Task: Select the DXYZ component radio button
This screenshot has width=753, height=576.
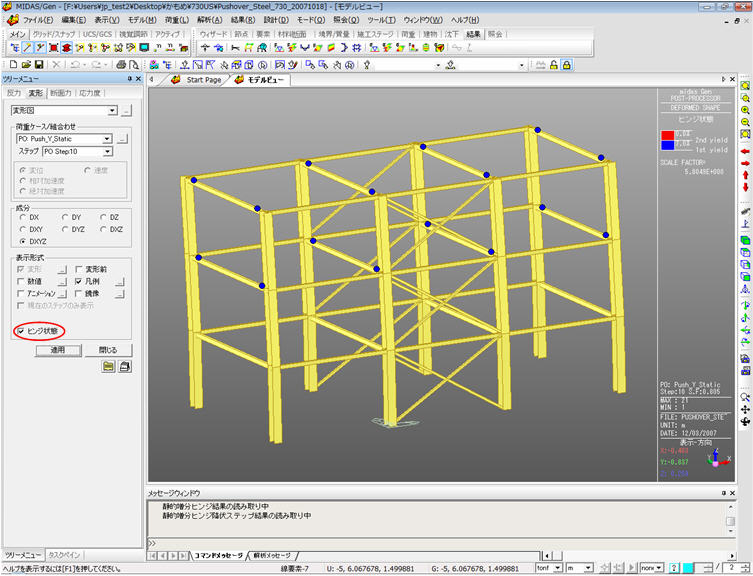Action: tap(22, 241)
